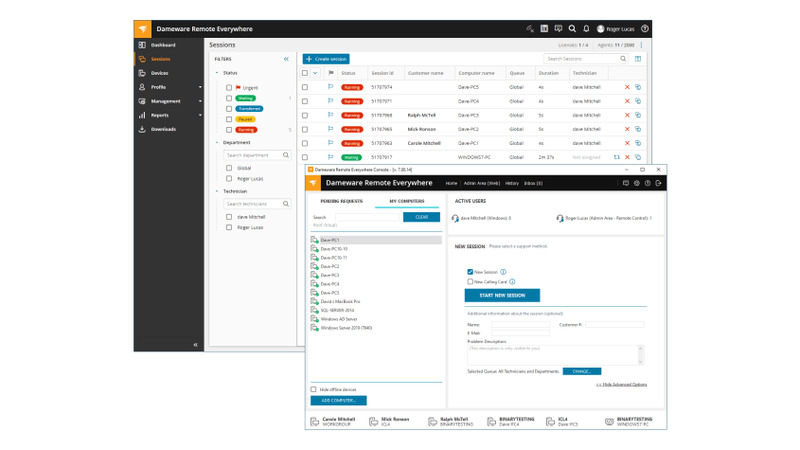800x450 pixels.
Task: Click the column layout icon beside Search Sessions
Action: tap(638, 59)
